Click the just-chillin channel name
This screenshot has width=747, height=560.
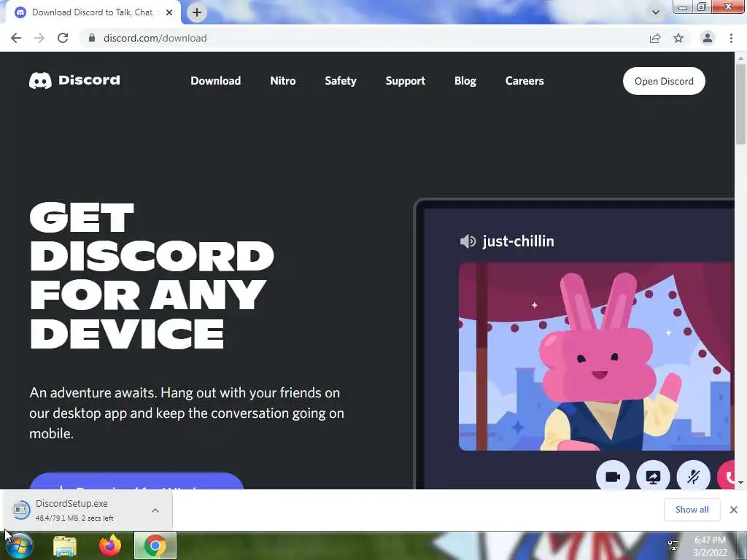pyautogui.click(x=519, y=241)
